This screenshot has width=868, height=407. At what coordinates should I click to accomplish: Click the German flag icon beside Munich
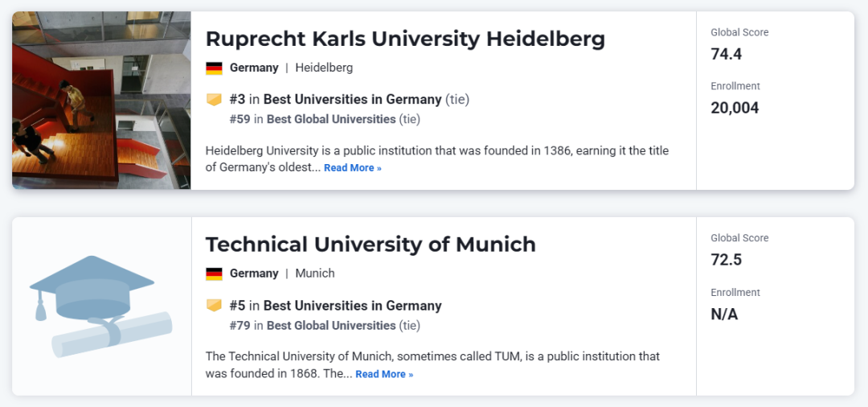[x=214, y=274]
